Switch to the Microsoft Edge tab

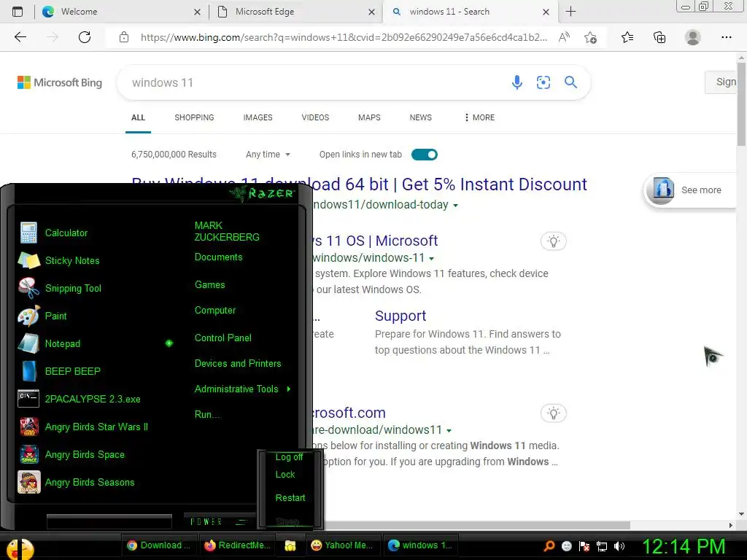click(296, 12)
